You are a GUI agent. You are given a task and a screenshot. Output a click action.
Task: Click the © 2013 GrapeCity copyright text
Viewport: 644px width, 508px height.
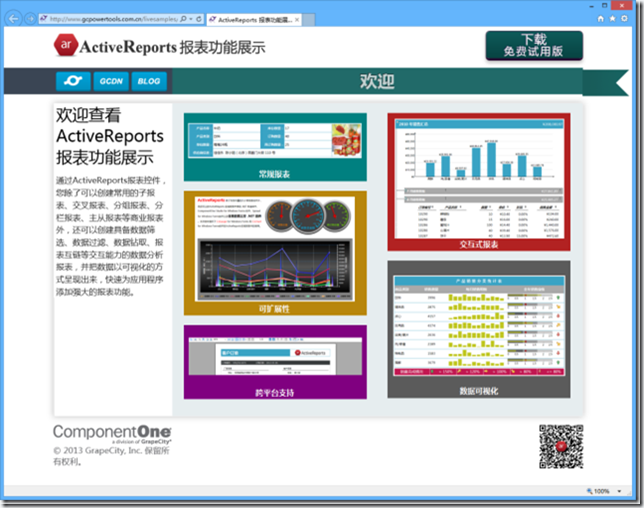(111, 456)
